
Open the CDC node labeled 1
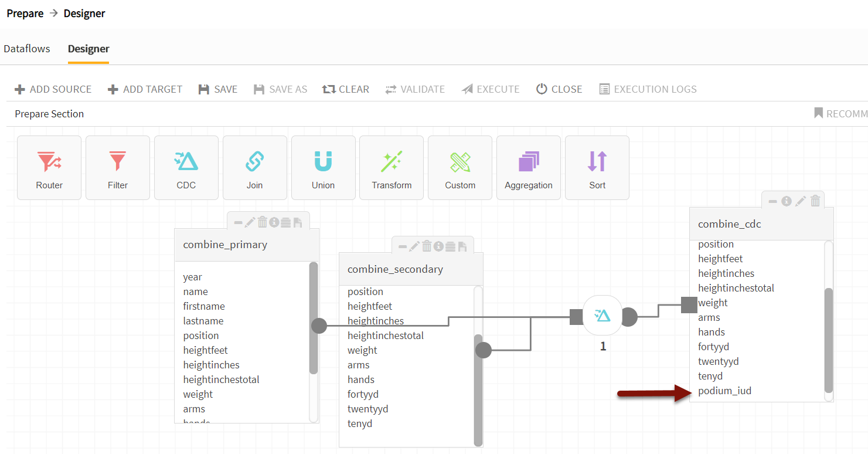pyautogui.click(x=603, y=316)
